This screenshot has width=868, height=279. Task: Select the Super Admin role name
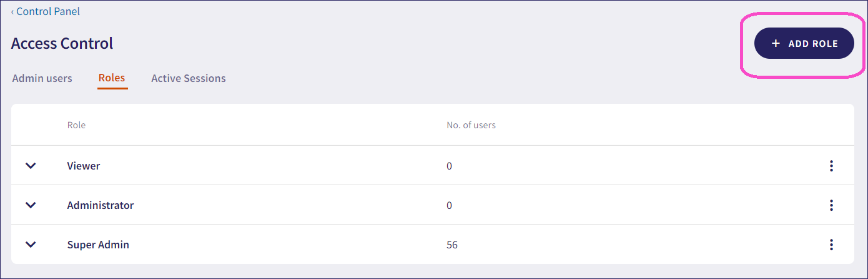[x=98, y=245]
